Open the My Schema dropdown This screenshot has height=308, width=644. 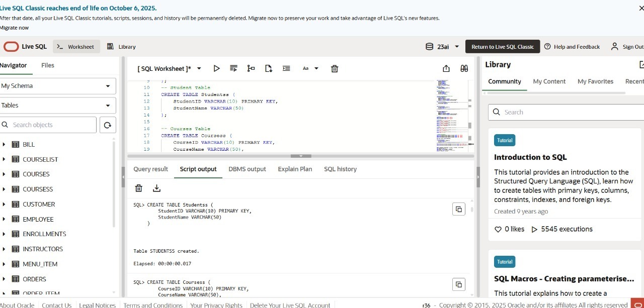58,86
